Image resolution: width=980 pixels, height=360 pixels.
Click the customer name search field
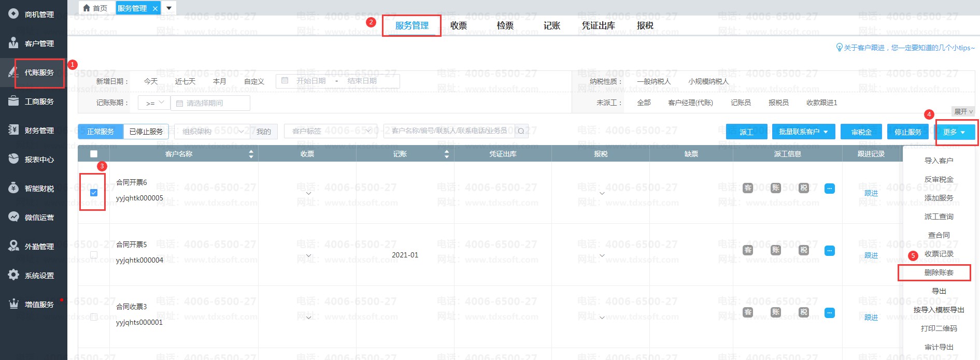[x=449, y=131]
